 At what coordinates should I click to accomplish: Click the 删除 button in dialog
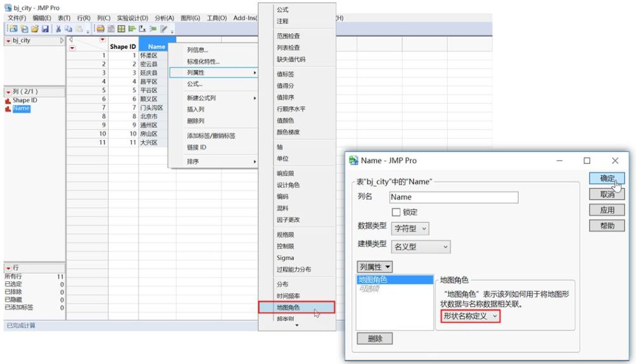click(x=375, y=339)
